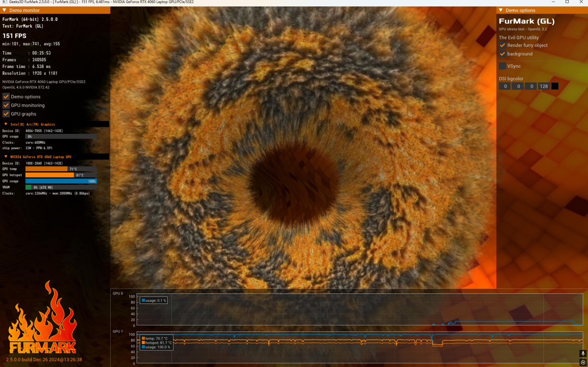588x367 pixels.
Task: Click the Frames 240505 value
Action: pos(39,60)
